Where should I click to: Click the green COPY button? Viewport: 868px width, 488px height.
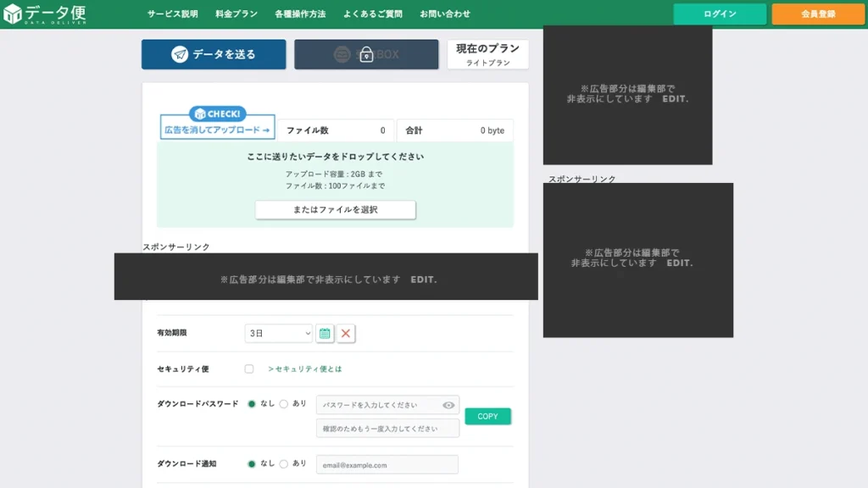[x=487, y=416]
